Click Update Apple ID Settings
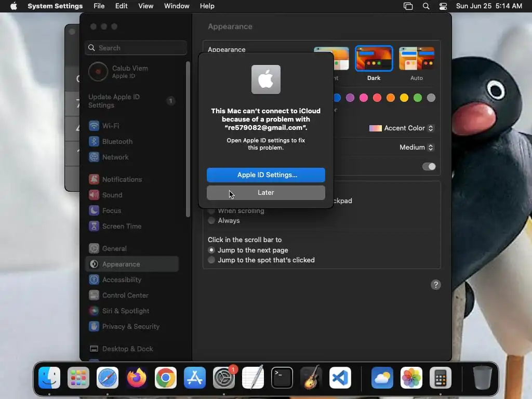 click(132, 101)
